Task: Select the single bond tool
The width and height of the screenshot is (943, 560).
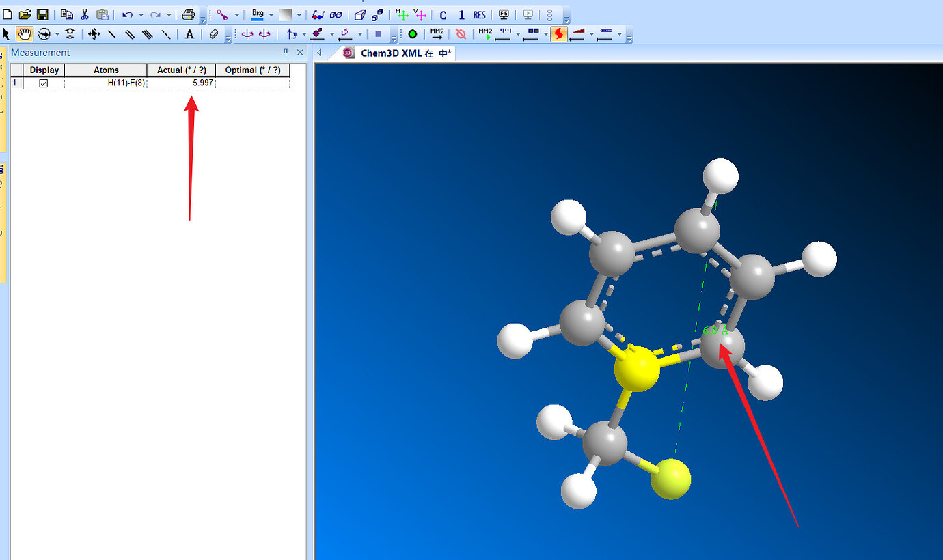Action: 112,33
